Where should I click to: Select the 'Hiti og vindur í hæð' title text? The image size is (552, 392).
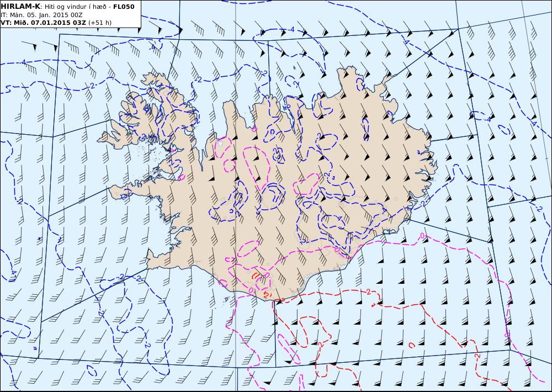tap(75, 7)
